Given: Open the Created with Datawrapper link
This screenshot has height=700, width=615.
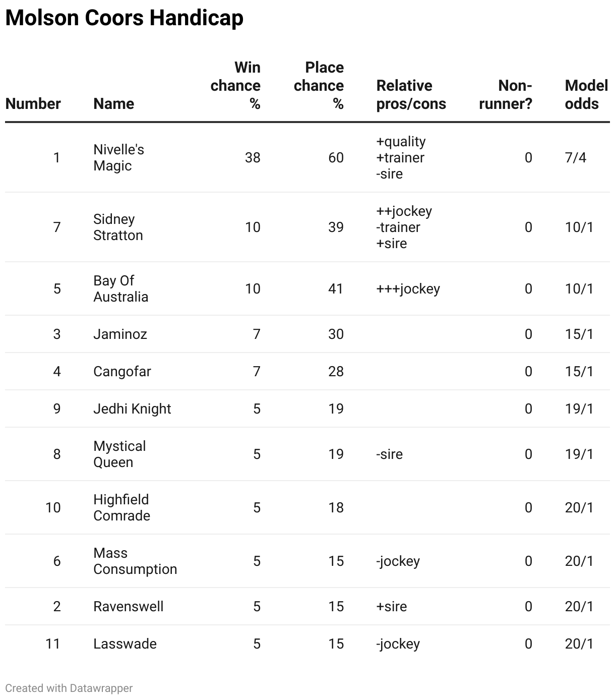Looking at the screenshot, I should (x=69, y=688).
